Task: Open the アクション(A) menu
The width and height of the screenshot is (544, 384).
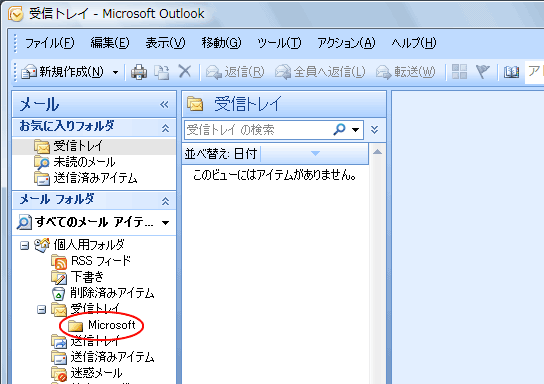Action: (346, 43)
